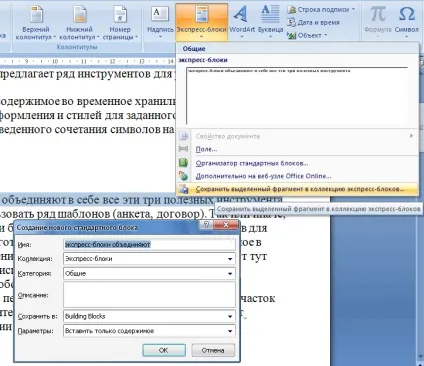This screenshot has height=366, width=424.
Task: Click Сохранить выделенный фрагмент в коллекцию экспресс-блоков
Action: coord(297,189)
